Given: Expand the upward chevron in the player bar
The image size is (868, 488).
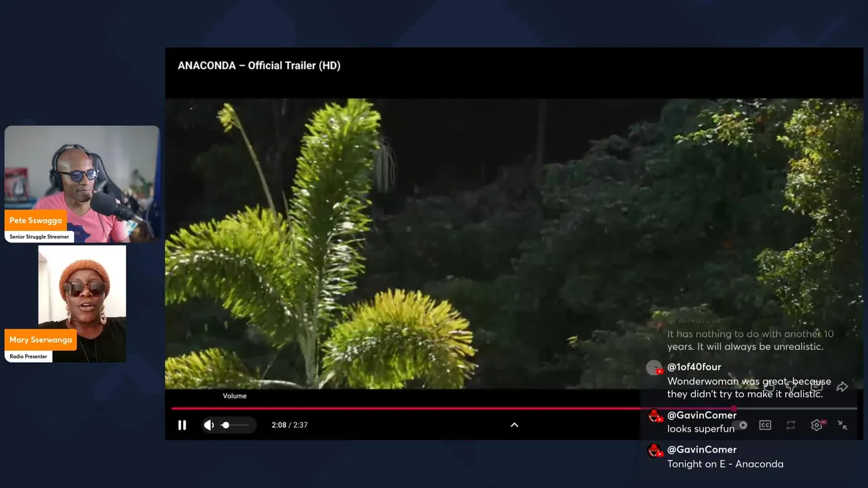Looking at the screenshot, I should 514,425.
